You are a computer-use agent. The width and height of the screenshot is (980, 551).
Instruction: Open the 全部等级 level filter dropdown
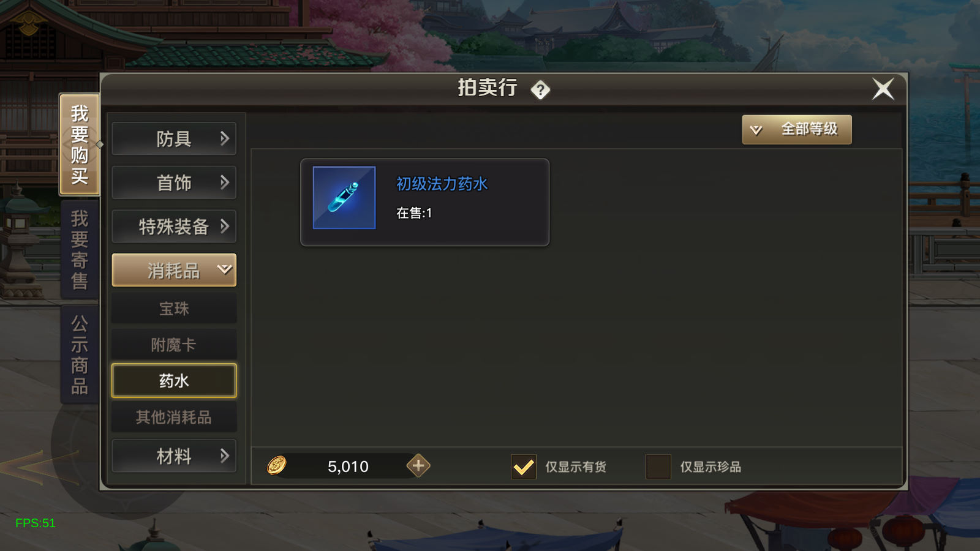tap(797, 129)
